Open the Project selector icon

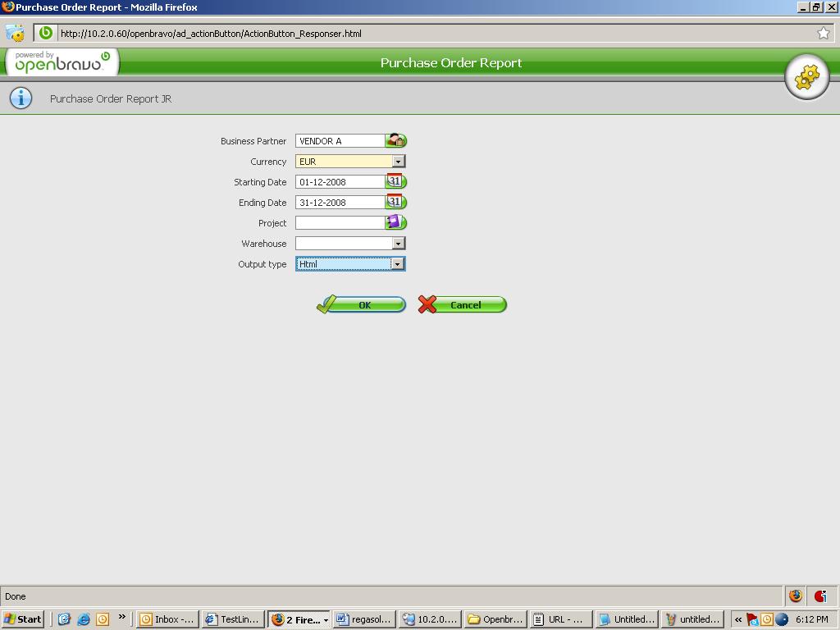pyautogui.click(x=395, y=223)
